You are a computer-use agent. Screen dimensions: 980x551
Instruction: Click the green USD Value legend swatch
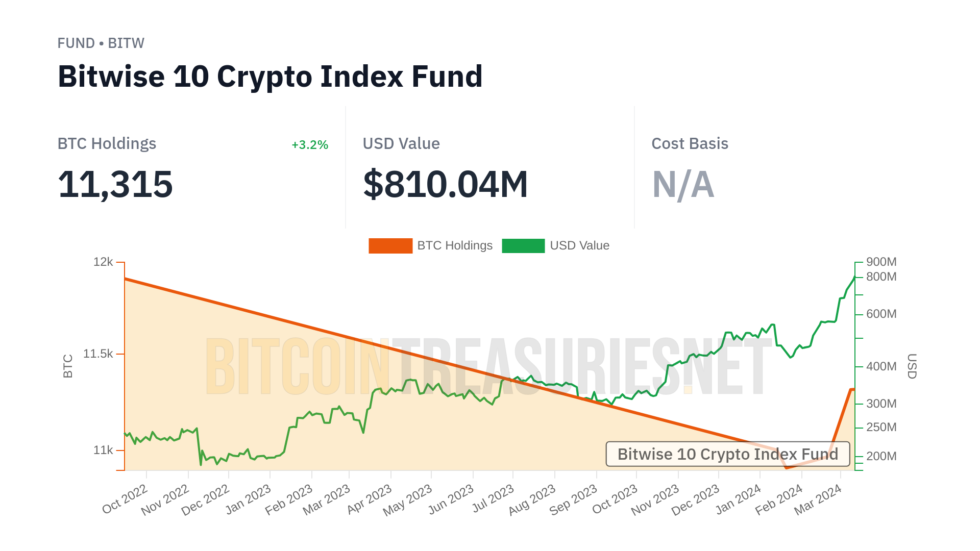click(523, 246)
